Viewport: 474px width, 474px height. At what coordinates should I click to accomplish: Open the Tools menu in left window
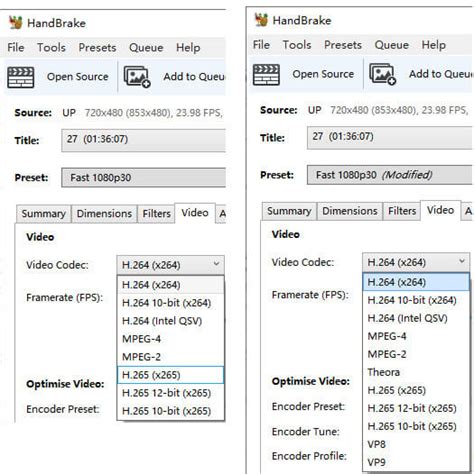point(51,48)
